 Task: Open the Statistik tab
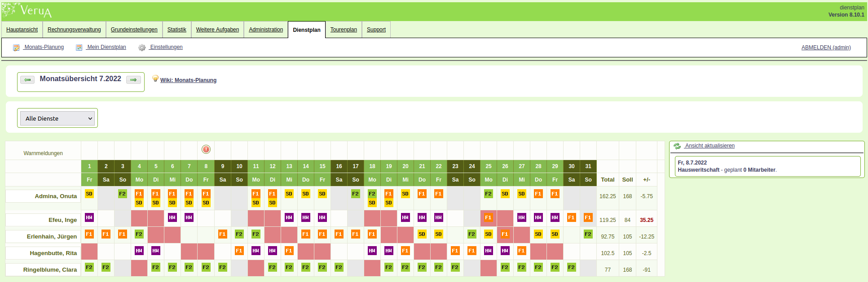[176, 30]
